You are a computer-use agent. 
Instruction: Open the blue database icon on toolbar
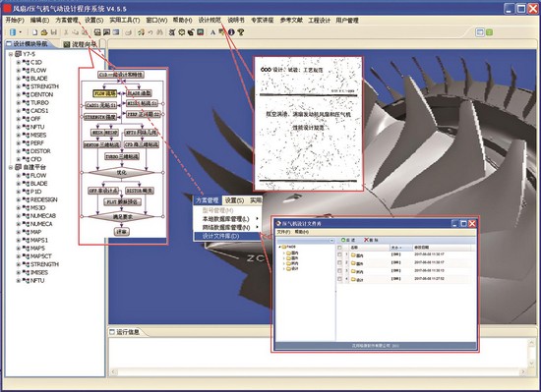click(13, 32)
